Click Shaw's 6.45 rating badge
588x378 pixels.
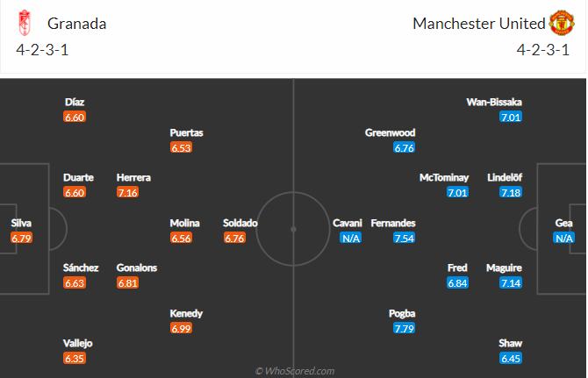511,359
